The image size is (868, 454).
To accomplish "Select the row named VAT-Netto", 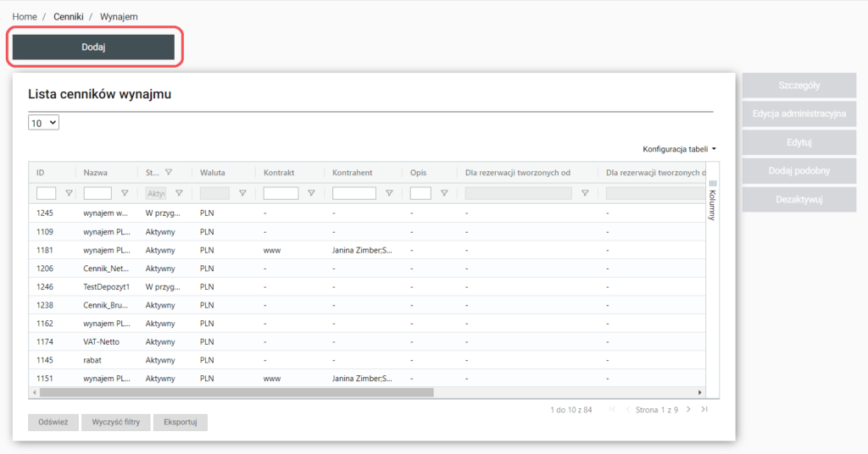I will pyautogui.click(x=102, y=341).
